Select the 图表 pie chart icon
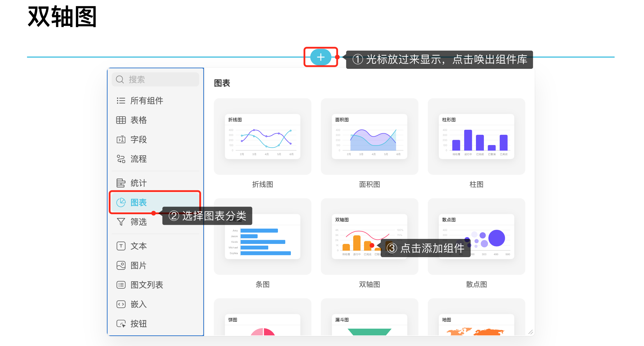The height and width of the screenshot is (346, 644). [121, 202]
